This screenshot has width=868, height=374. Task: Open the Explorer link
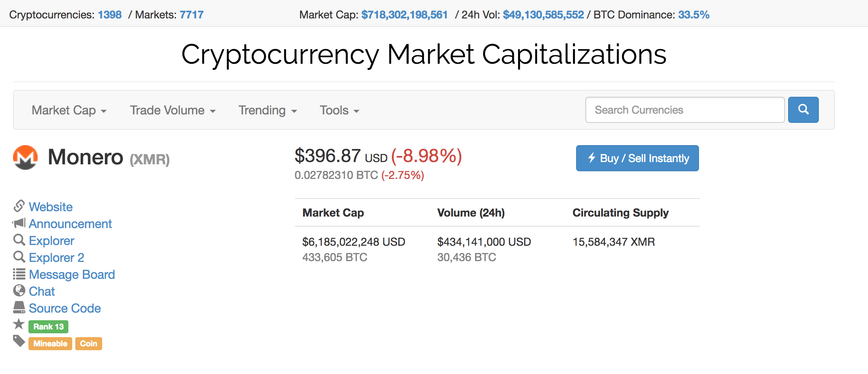click(x=51, y=241)
